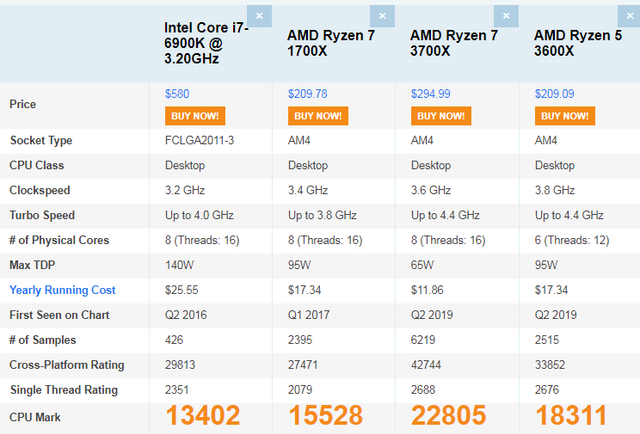Remove Intel Core i7-6900K column with X

(x=259, y=16)
